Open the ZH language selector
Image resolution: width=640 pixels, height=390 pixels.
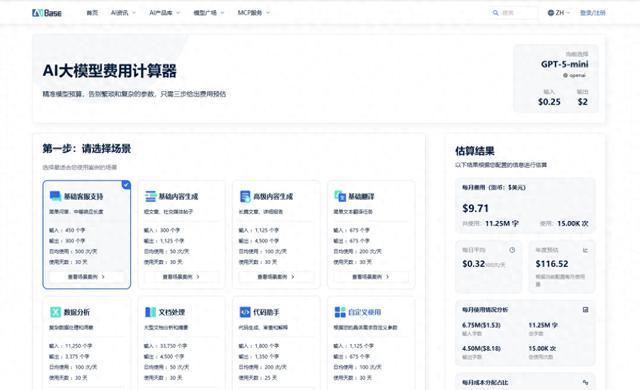pos(558,13)
